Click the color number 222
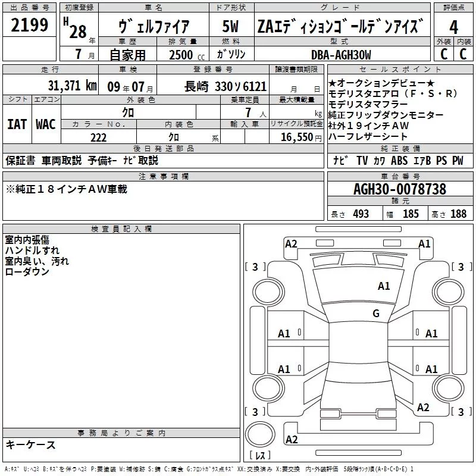476x476 pixels. [x=99, y=138]
